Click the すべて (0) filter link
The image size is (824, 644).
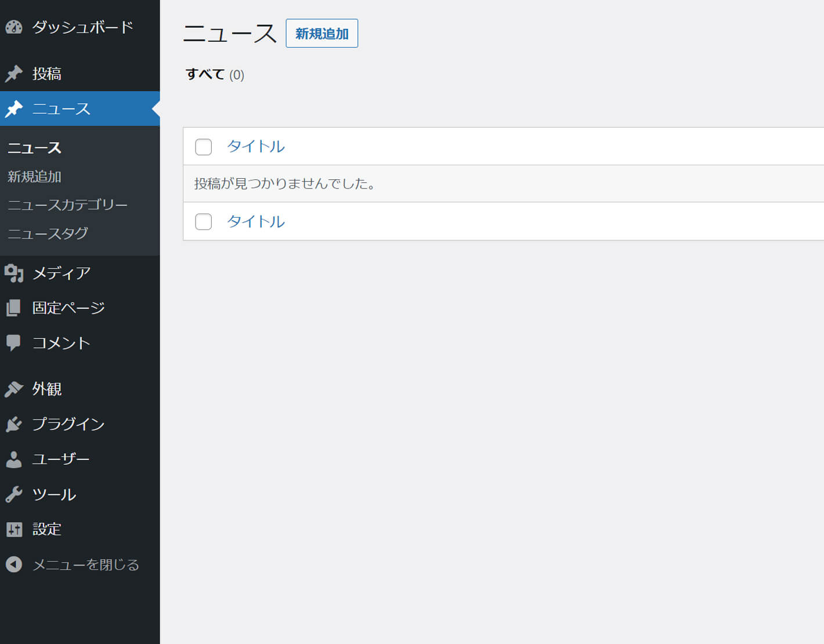point(215,74)
